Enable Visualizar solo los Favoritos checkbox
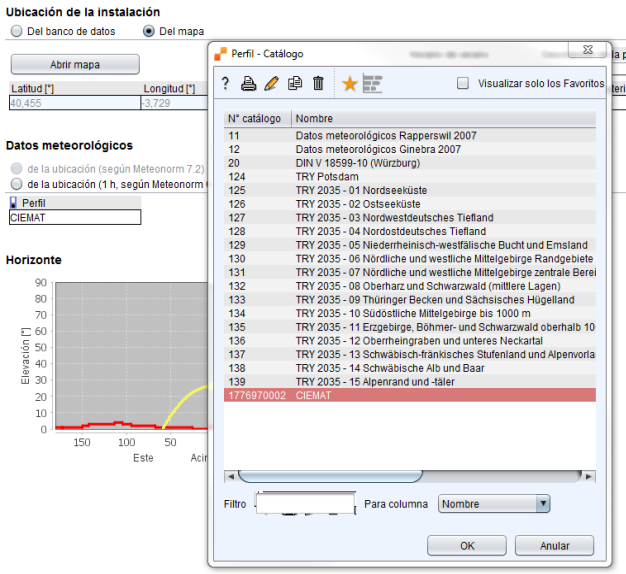This screenshot has width=626, height=574. 463,84
